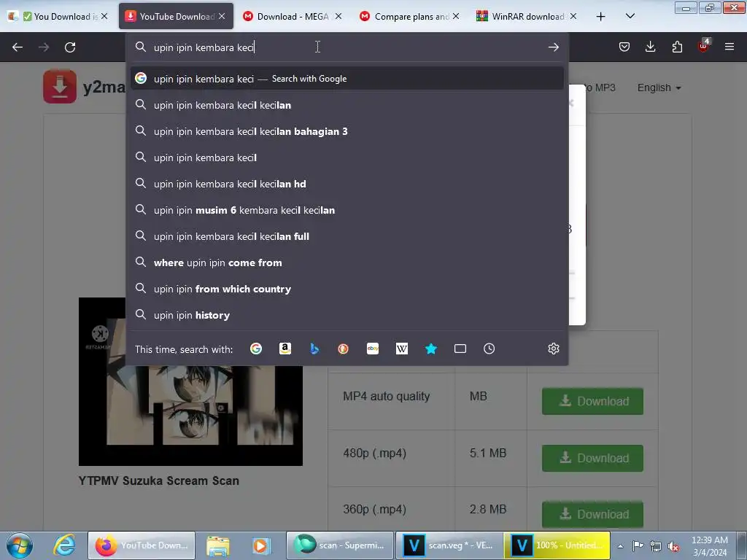Submit the search with the go arrow

pos(553,47)
